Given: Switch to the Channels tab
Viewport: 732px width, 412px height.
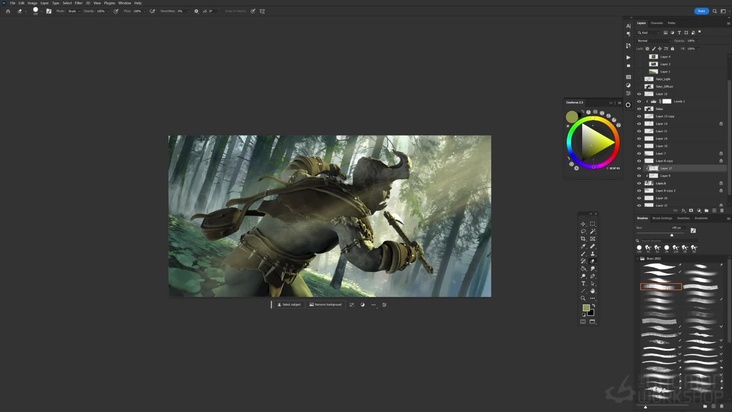Looking at the screenshot, I should [657, 23].
